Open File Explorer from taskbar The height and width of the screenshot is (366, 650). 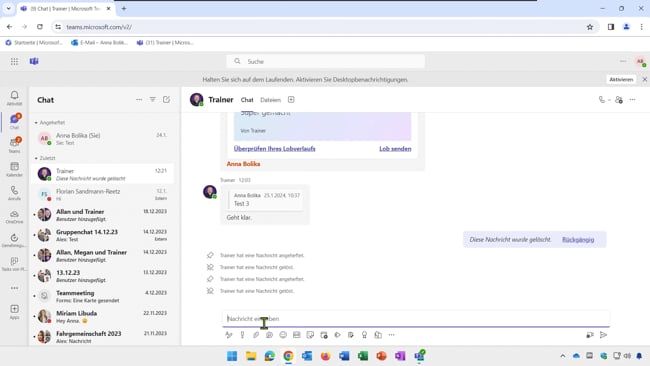[251, 356]
